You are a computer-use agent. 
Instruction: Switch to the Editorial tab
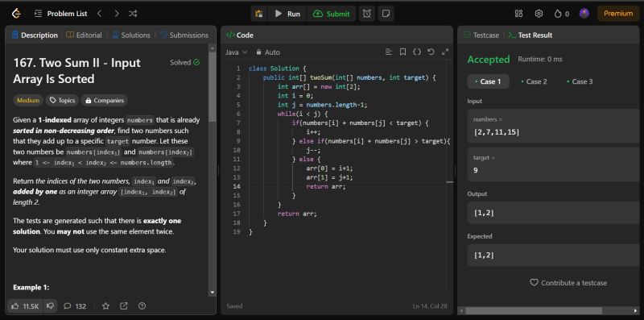(85, 35)
